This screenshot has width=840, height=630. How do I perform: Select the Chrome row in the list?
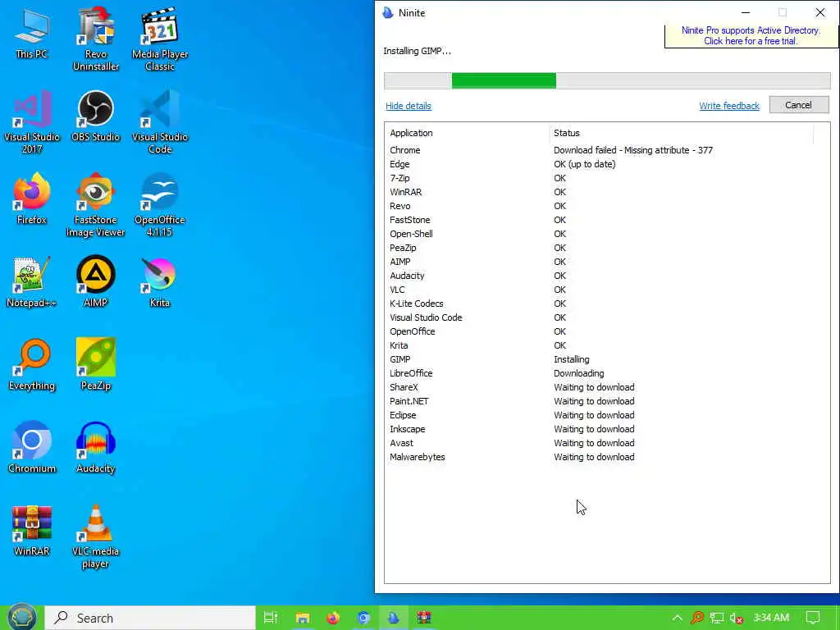coord(607,151)
